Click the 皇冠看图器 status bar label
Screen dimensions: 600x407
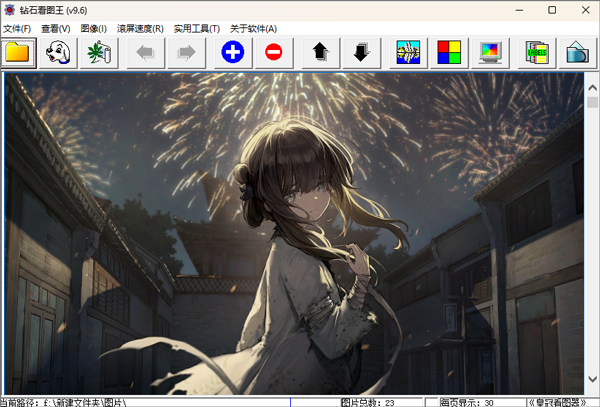(557, 403)
